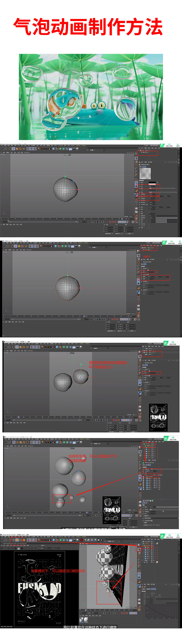Viewport: 182px width, 644px height.
Task: Select Scale tool in fifth C4D screenshot toolbar
Action: point(17,540)
